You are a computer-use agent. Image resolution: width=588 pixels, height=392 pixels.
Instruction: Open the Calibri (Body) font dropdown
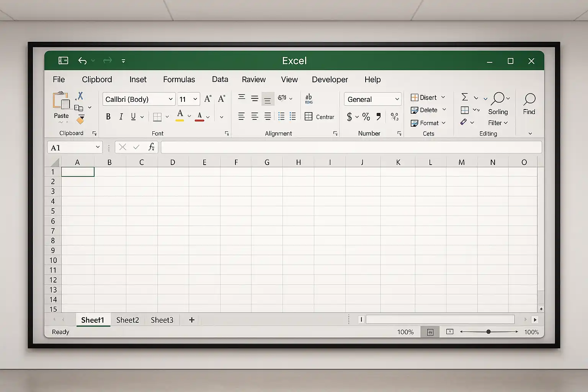point(170,99)
